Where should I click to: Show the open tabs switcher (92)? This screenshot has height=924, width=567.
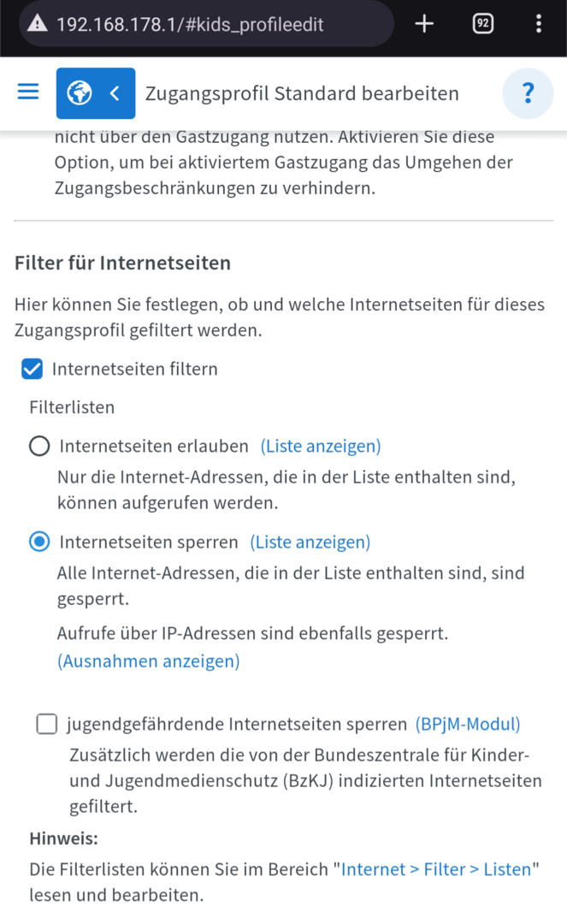coord(482,24)
